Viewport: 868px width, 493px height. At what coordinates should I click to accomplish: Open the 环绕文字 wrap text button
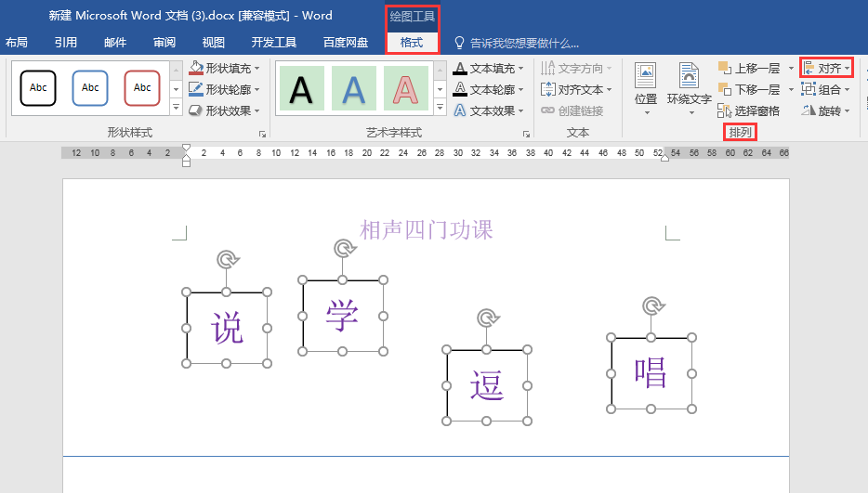(690, 88)
